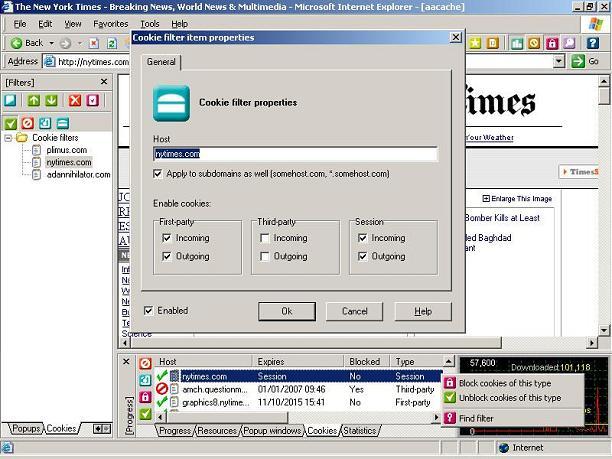Click the Go label next to address bar
612x459 pixels.
[x=594, y=61]
